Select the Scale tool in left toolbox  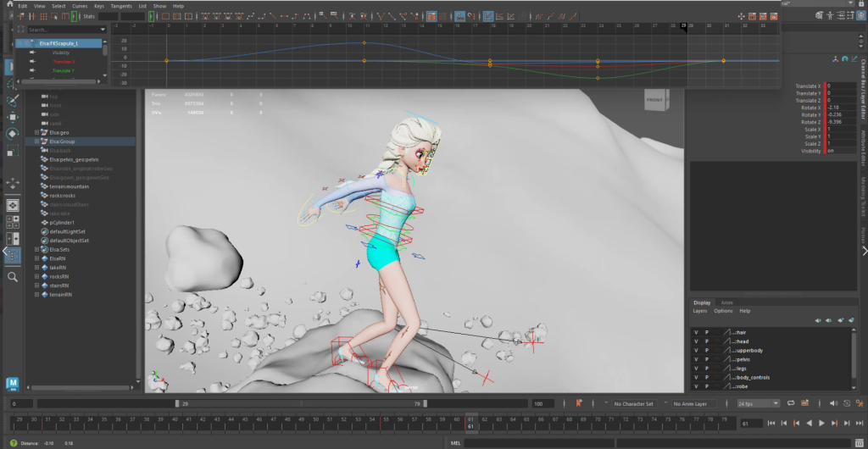tap(12, 151)
